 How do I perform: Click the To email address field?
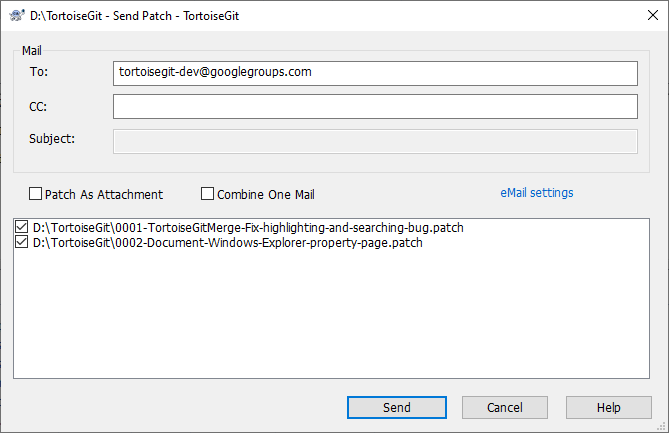coord(375,73)
